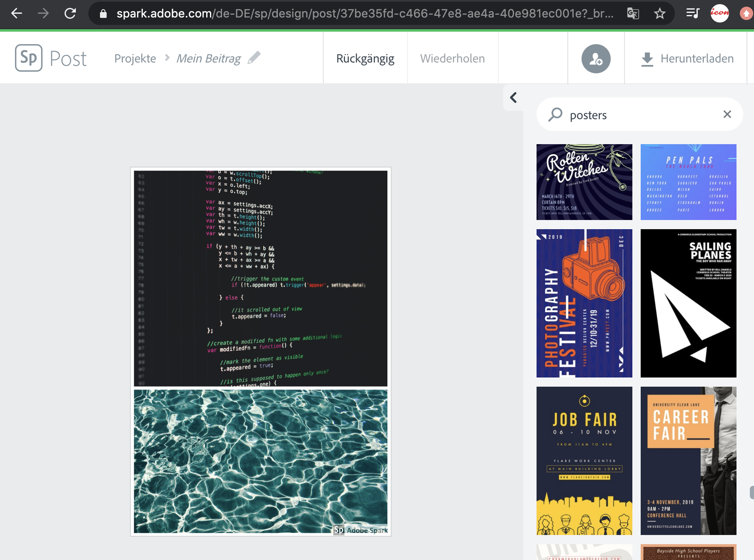Choose the Job Fair poster template
Viewport: 754px width, 560px height.
pos(584,460)
